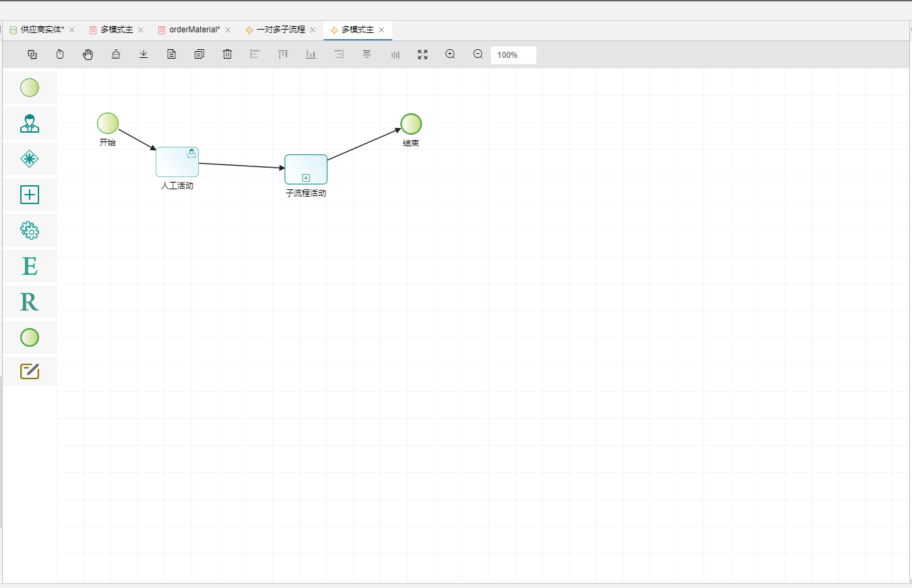The height and width of the screenshot is (588, 912).
Task: Switch to the 供应商实体* tab
Action: [x=42, y=30]
